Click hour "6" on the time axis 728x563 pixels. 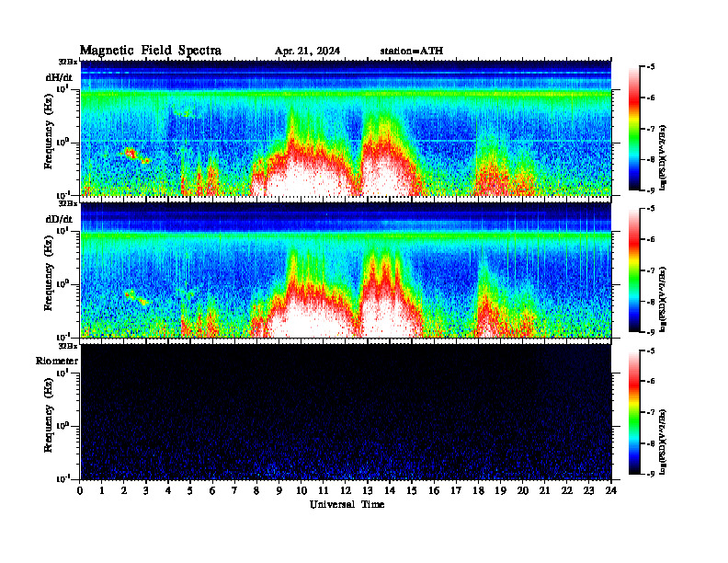point(212,490)
